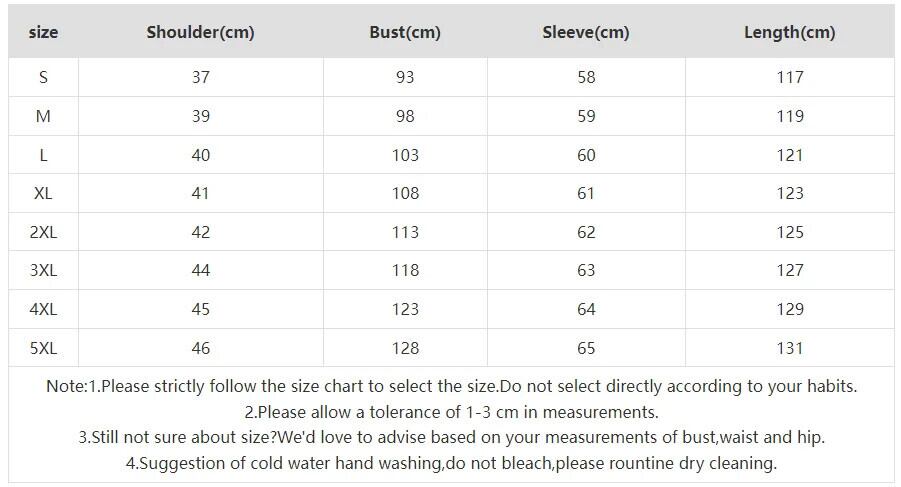This screenshot has height=487, width=901.
Task: Click the Length(cm) column header
Action: (x=789, y=32)
